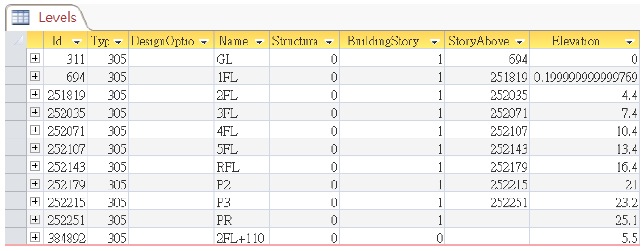Viewport: 644px width, 251px height.
Task: Open the StoryAbove column dropdown
Action: [x=520, y=42]
